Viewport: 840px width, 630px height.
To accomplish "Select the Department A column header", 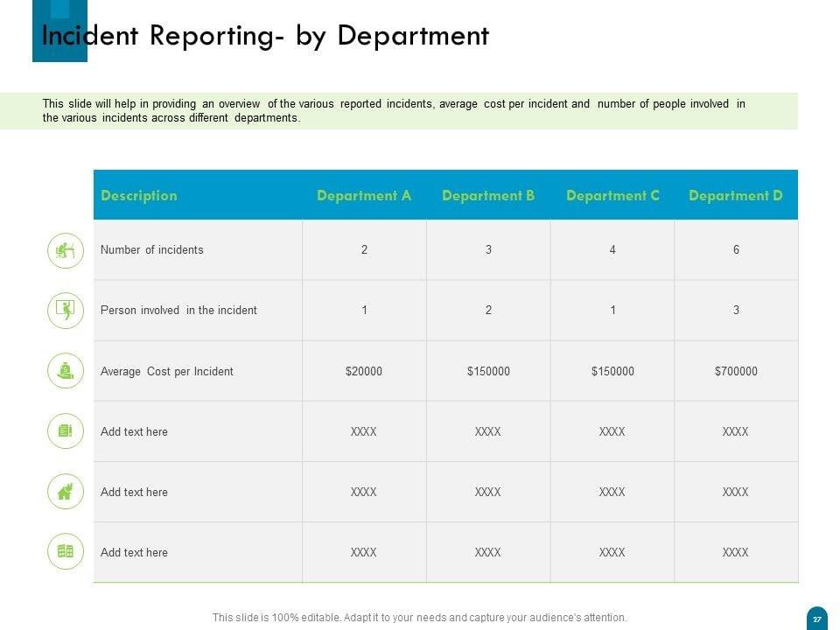I will click(x=364, y=196).
